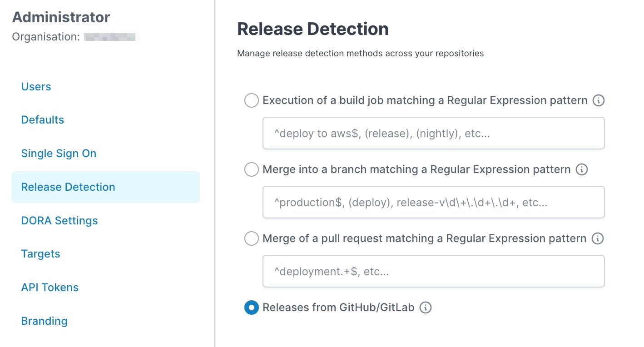Click the Administrator heading in the sidebar

point(61,17)
